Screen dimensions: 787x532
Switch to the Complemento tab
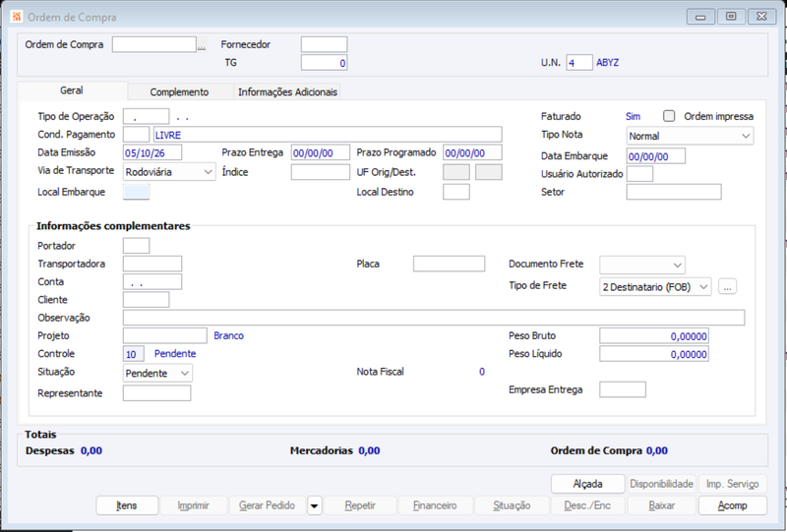coord(179,91)
